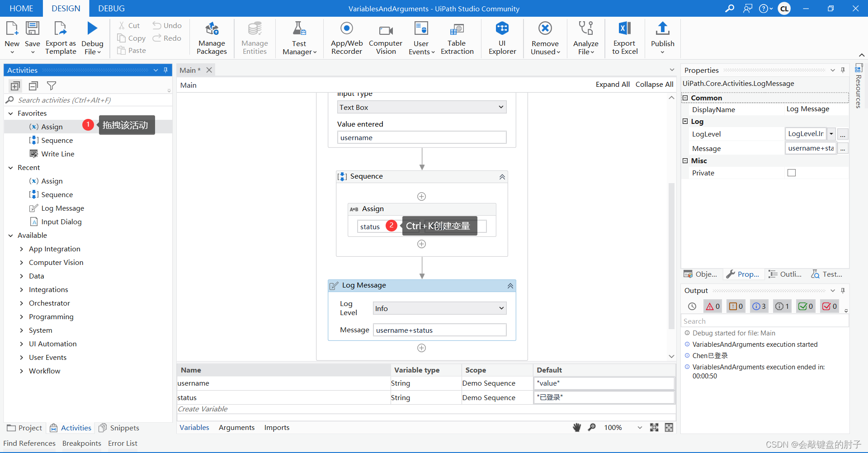
Task: Toggle warnings filter in Output
Action: point(736,307)
